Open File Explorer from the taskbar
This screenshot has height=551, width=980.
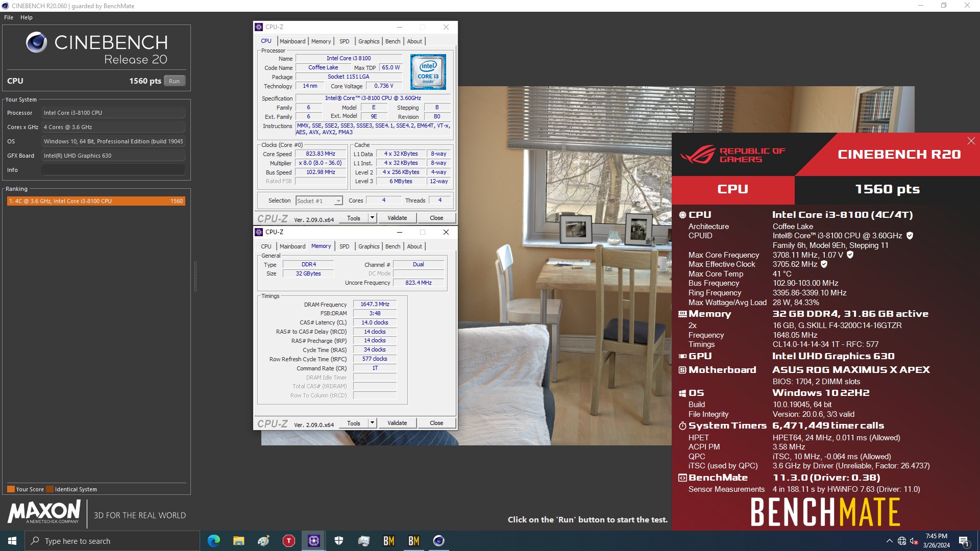(x=238, y=541)
